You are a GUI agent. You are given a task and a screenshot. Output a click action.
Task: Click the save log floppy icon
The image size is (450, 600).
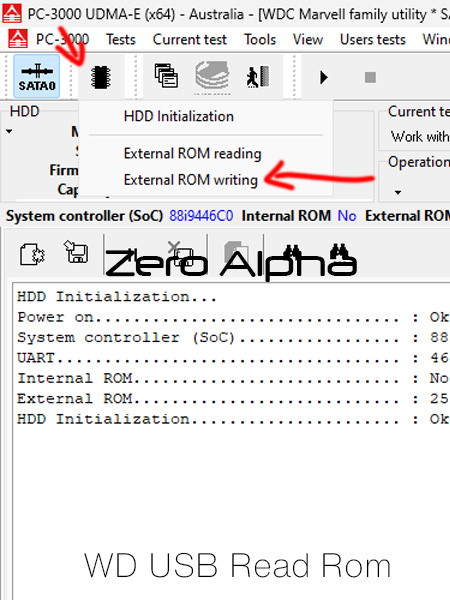(x=77, y=251)
